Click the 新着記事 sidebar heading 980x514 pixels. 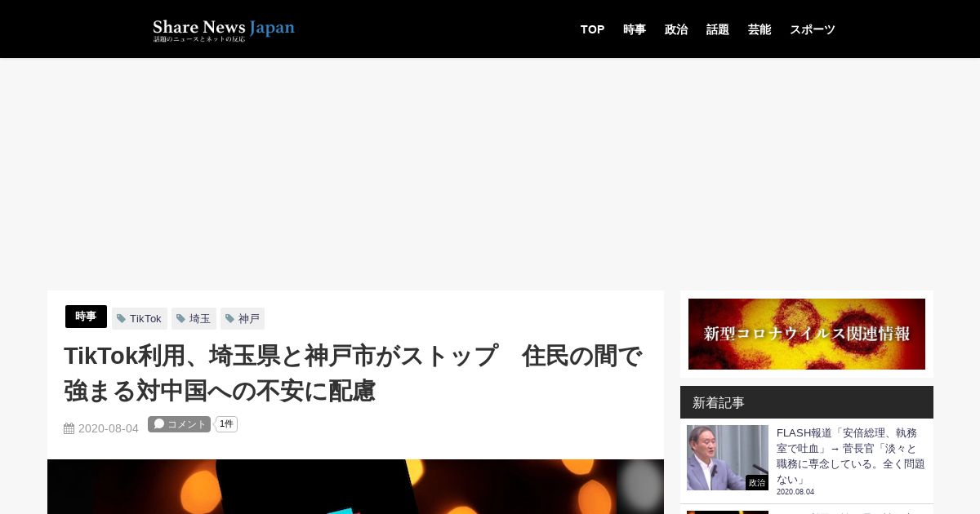coord(719,402)
